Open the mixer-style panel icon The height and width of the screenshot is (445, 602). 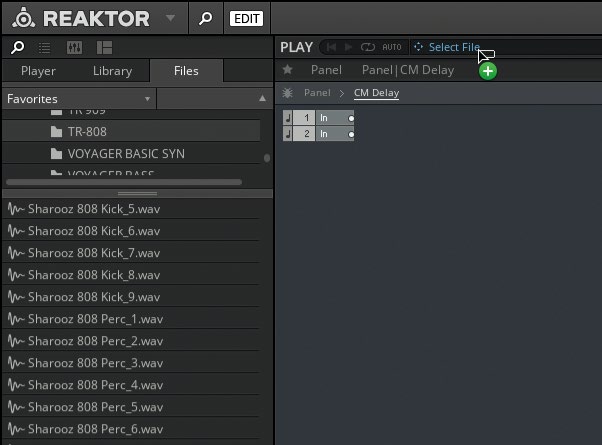(x=74, y=47)
